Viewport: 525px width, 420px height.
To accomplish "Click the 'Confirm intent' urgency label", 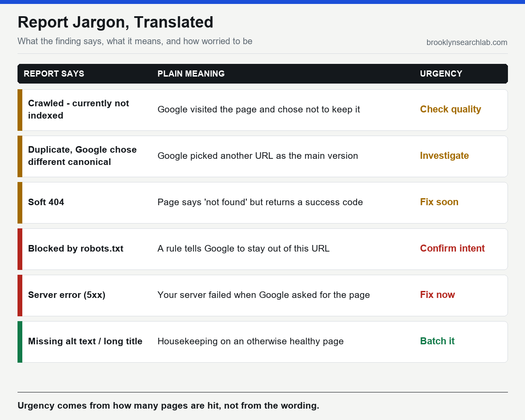I will [452, 248].
